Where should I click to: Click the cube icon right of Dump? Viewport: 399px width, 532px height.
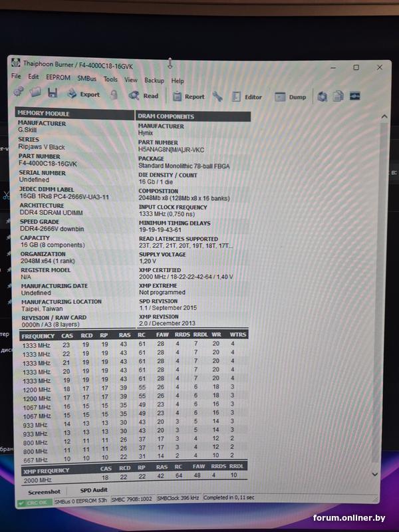pos(323,96)
